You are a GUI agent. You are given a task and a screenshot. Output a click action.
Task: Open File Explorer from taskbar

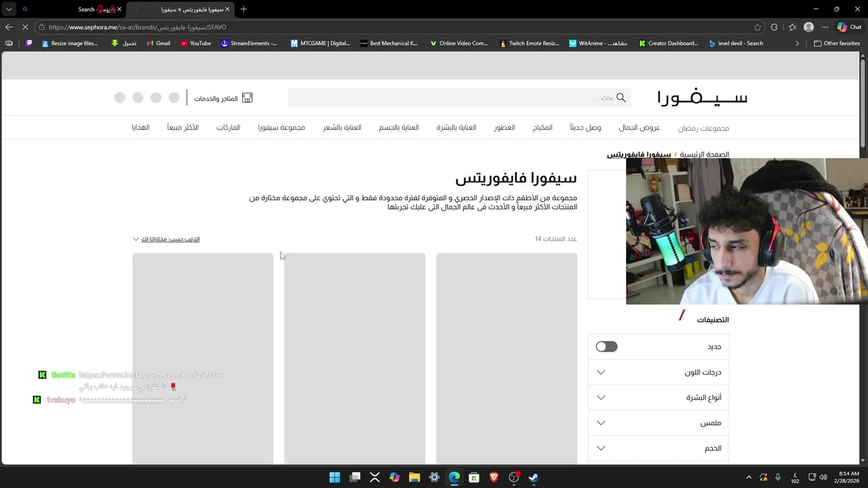[414, 478]
